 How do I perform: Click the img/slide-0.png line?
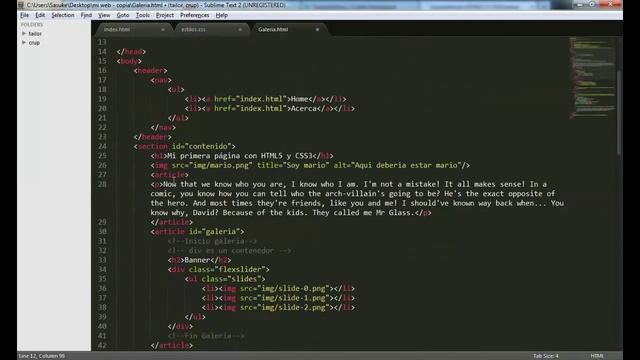coord(278,289)
